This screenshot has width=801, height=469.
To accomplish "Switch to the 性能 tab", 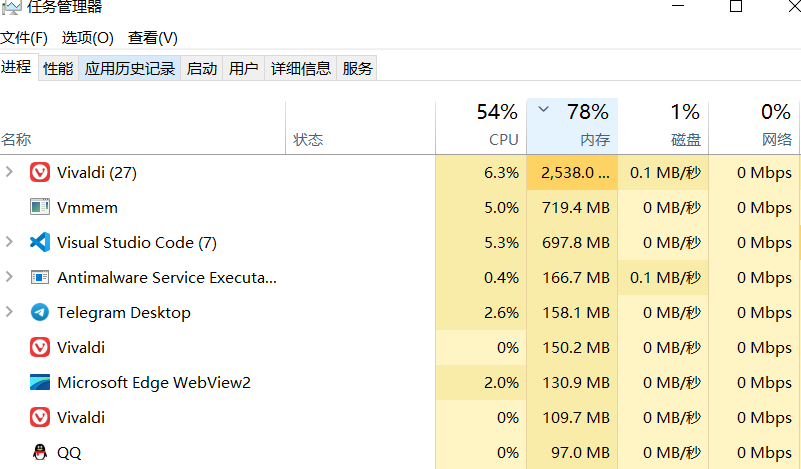I will point(58,68).
